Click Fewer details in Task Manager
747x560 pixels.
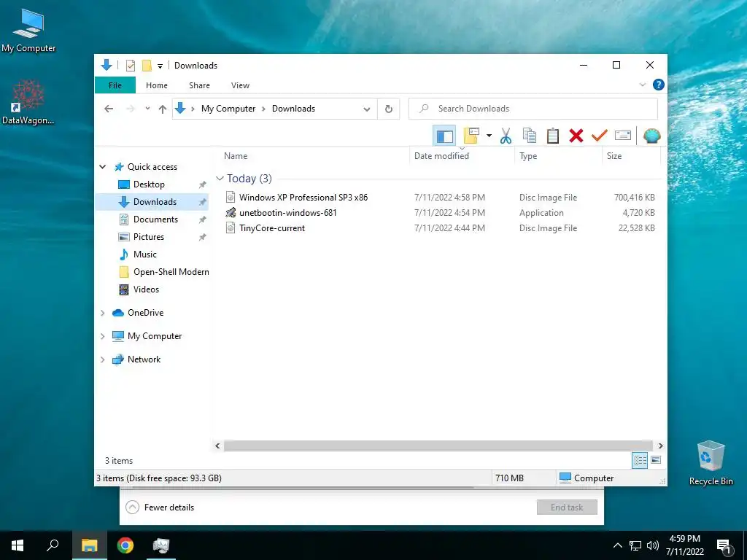point(160,507)
